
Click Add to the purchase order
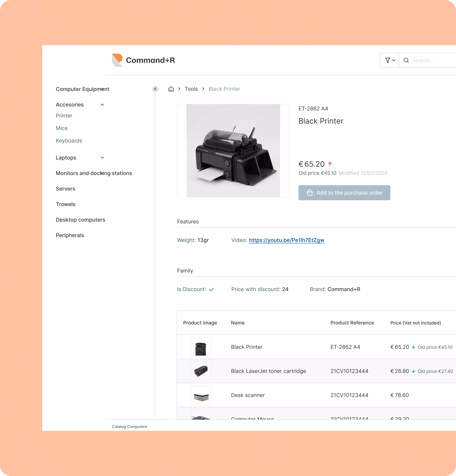coord(344,193)
